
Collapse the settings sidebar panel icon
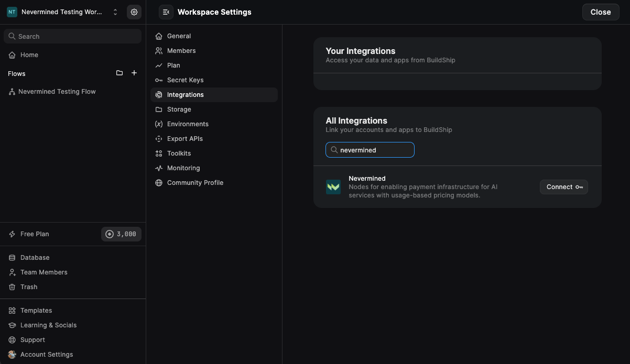coord(166,12)
